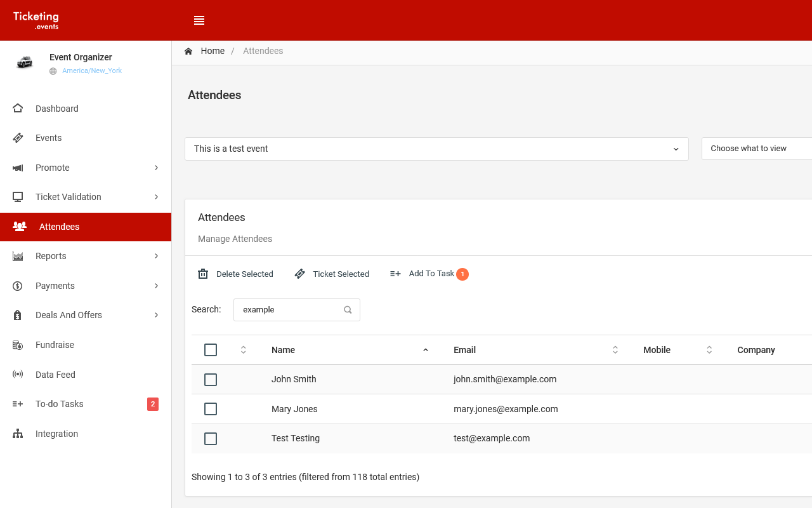Expand the Reports submenu chevron
812x508 pixels.
pyautogui.click(x=156, y=256)
